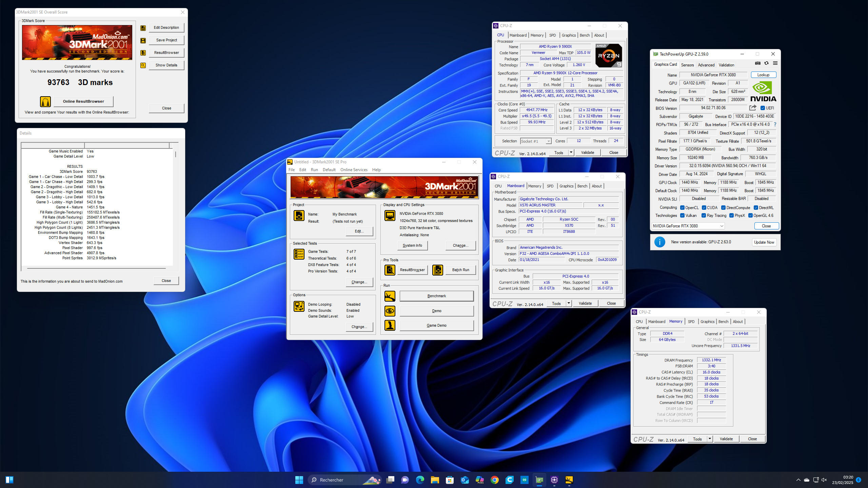
Task: Toggle the DirectML checkbox
Action: click(756, 208)
